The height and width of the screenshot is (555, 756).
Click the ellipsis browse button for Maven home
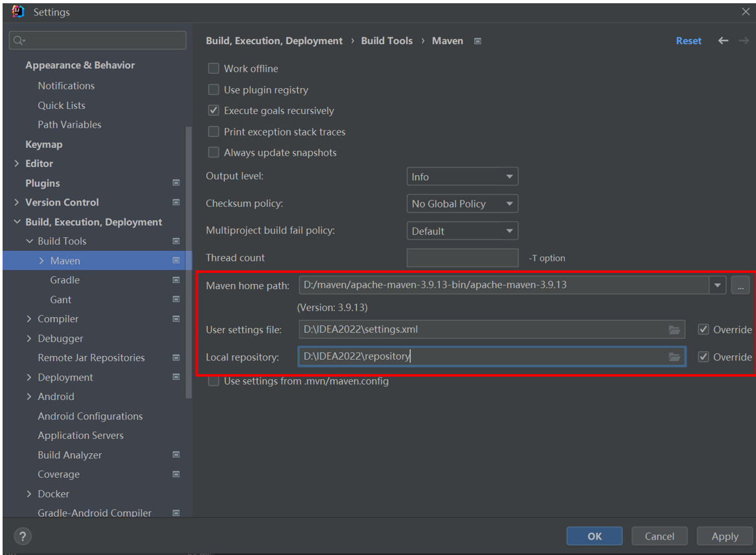pyautogui.click(x=740, y=285)
